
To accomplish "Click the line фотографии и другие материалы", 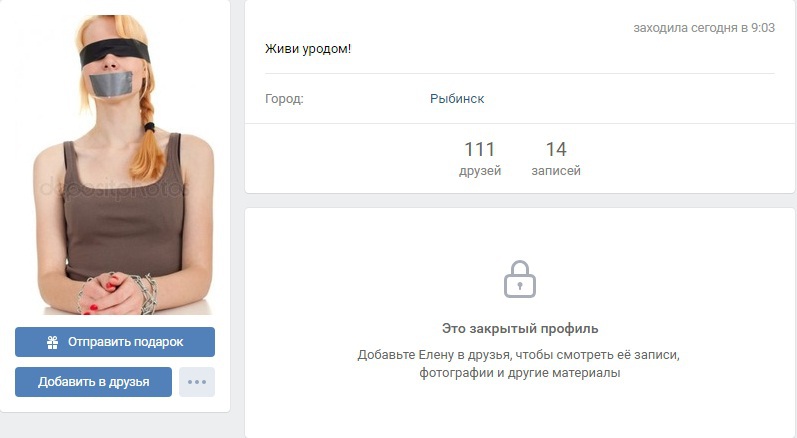I will coord(519,373).
